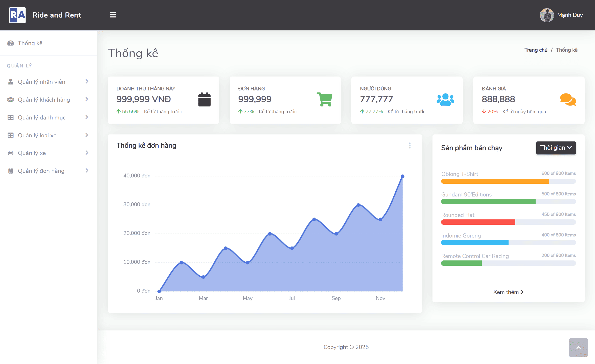Click the RA logo icon
Image resolution: width=595 pixels, height=364 pixels.
click(17, 15)
